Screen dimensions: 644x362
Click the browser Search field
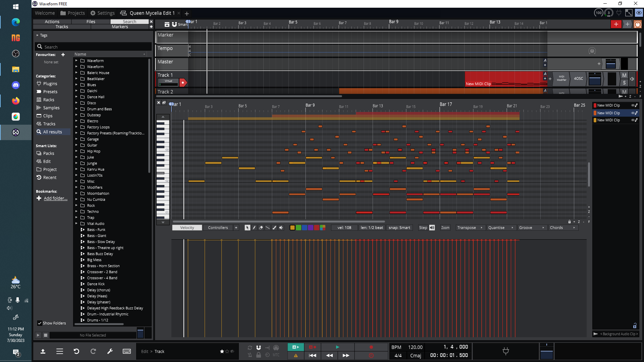pos(93,47)
